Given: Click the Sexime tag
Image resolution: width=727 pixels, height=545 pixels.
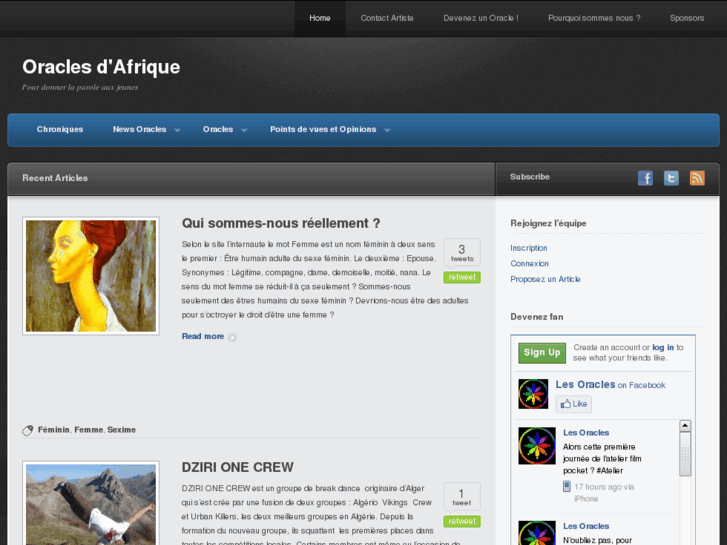Looking at the screenshot, I should click(121, 430).
